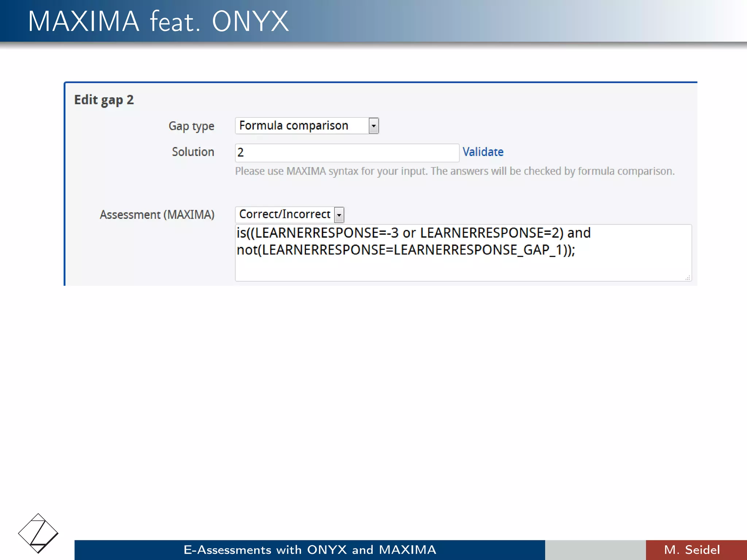Viewport: 747px width, 560px height.
Task: Click the Validate link
Action: tap(483, 152)
